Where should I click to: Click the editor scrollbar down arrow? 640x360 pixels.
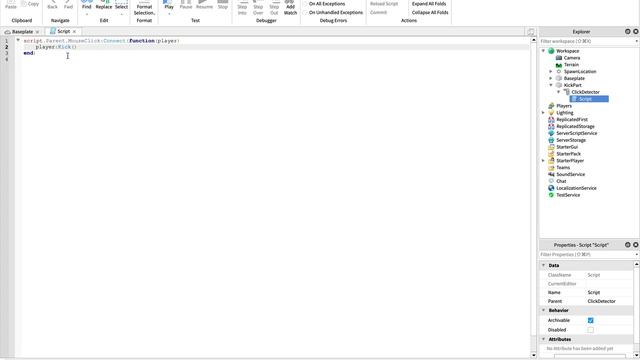[533, 356]
